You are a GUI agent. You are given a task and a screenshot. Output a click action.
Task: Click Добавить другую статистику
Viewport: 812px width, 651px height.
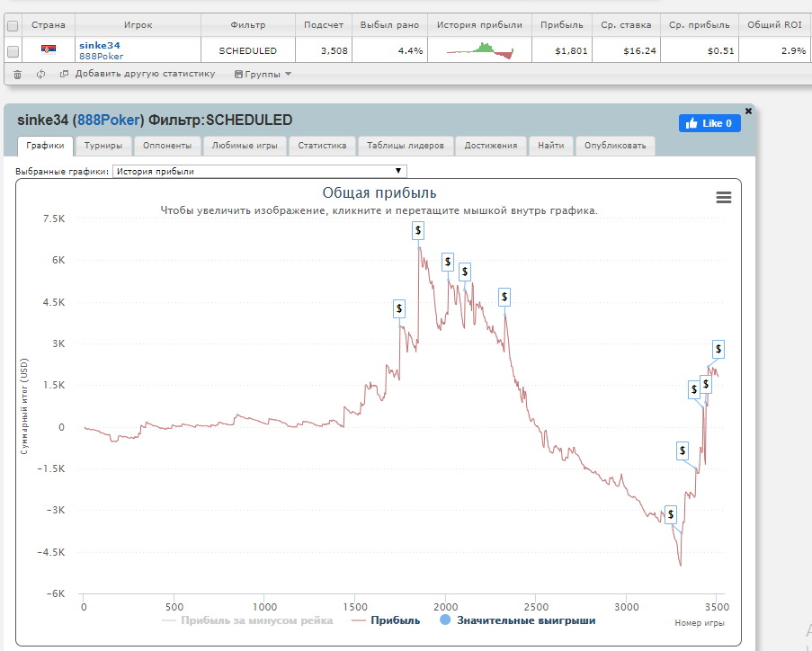(x=144, y=74)
